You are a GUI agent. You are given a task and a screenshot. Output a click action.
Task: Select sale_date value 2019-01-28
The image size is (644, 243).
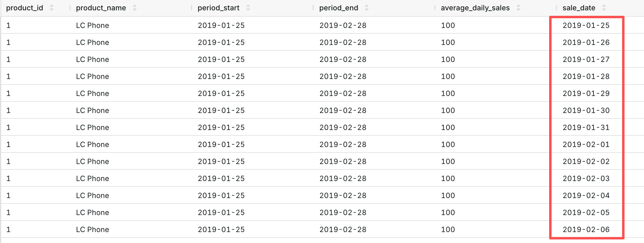[586, 77]
